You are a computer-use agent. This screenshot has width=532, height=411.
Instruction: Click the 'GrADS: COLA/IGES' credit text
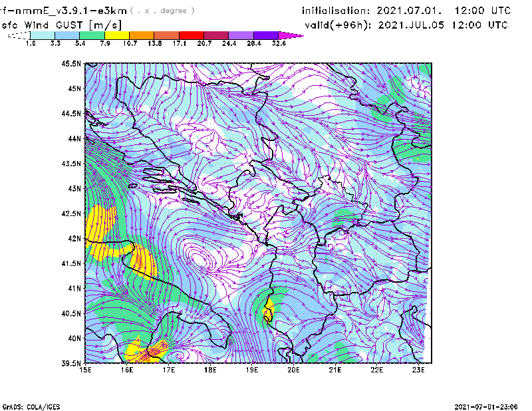[31, 406]
